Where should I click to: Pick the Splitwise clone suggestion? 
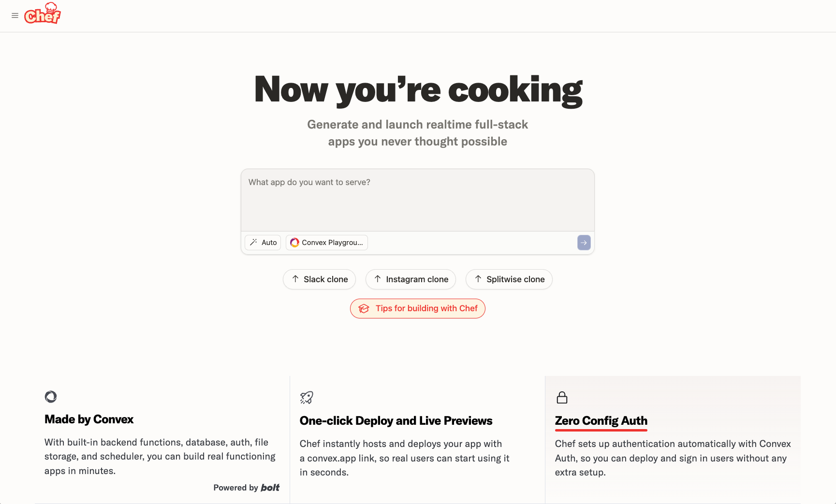(509, 279)
